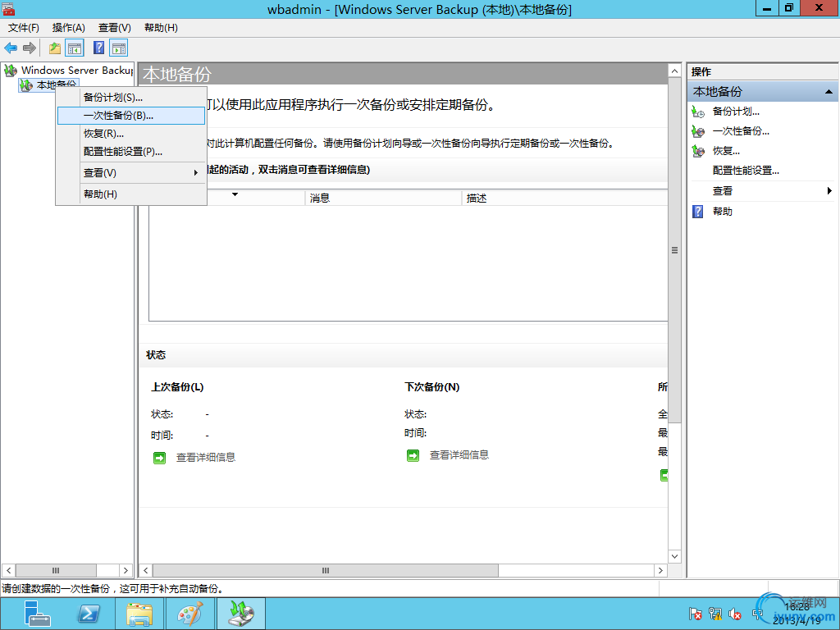Click 查看详细信息 under 上次备份
Image resolution: width=840 pixels, height=630 pixels.
pyautogui.click(x=206, y=458)
